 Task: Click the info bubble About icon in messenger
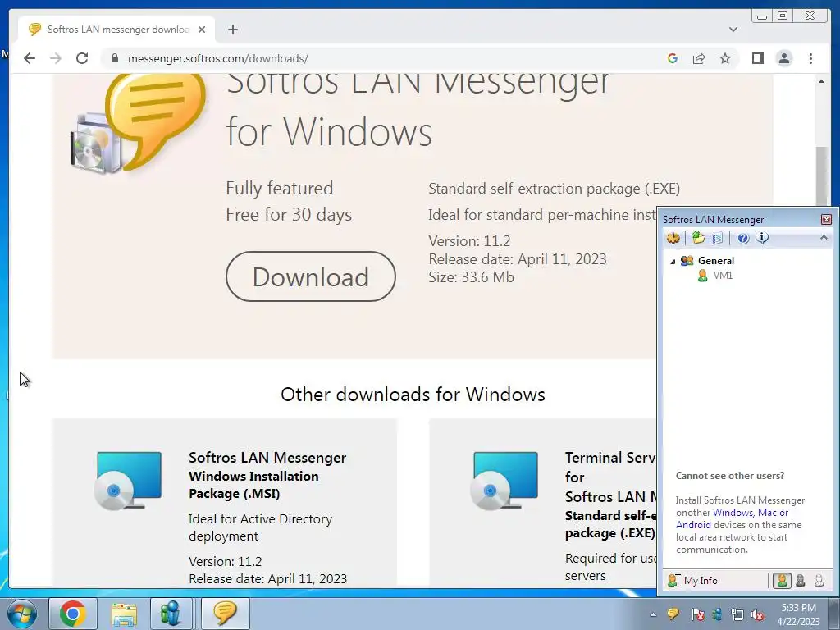tap(762, 238)
